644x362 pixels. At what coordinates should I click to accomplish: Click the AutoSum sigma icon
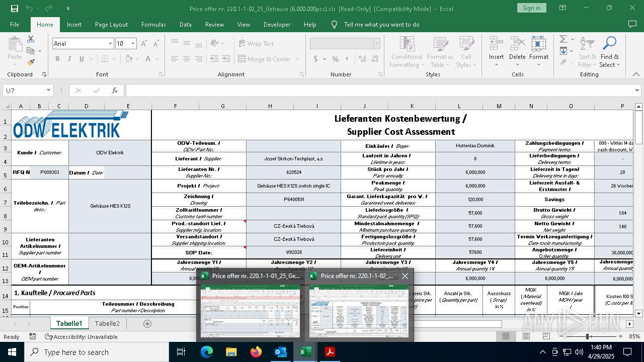point(562,39)
